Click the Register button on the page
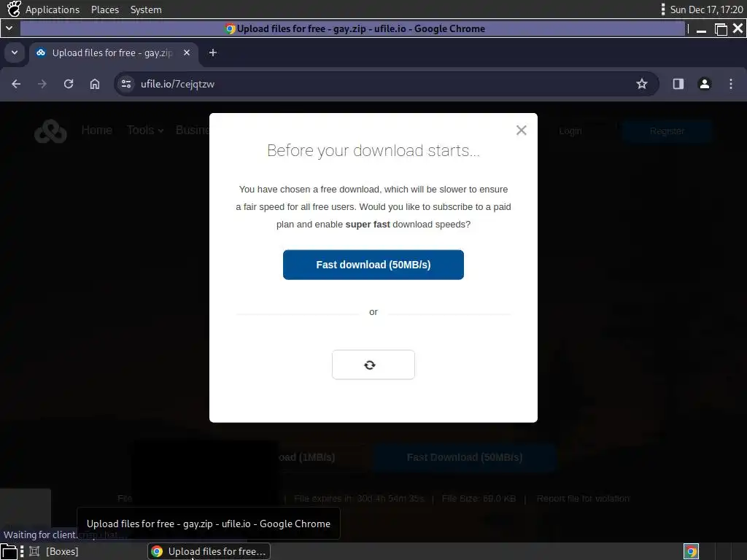This screenshot has height=560, width=747. click(x=667, y=131)
